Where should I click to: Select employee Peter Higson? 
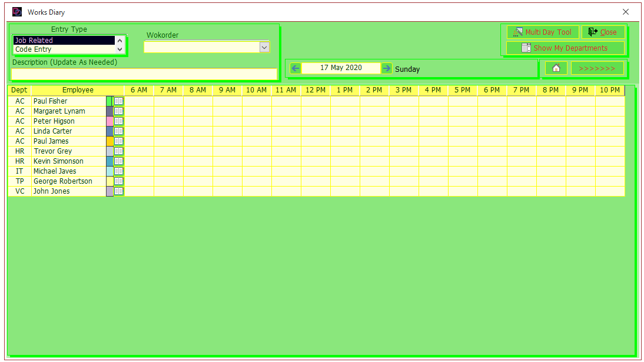69,121
